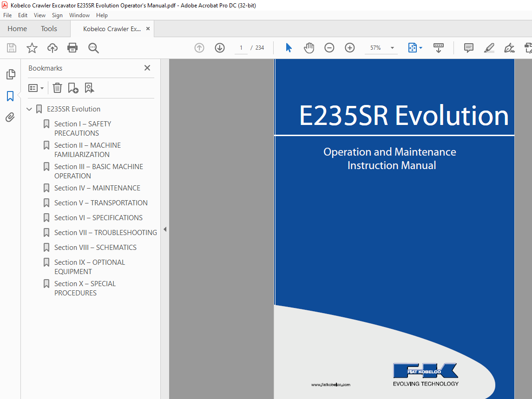
Task: Select the highlight text tool
Action: (x=489, y=48)
